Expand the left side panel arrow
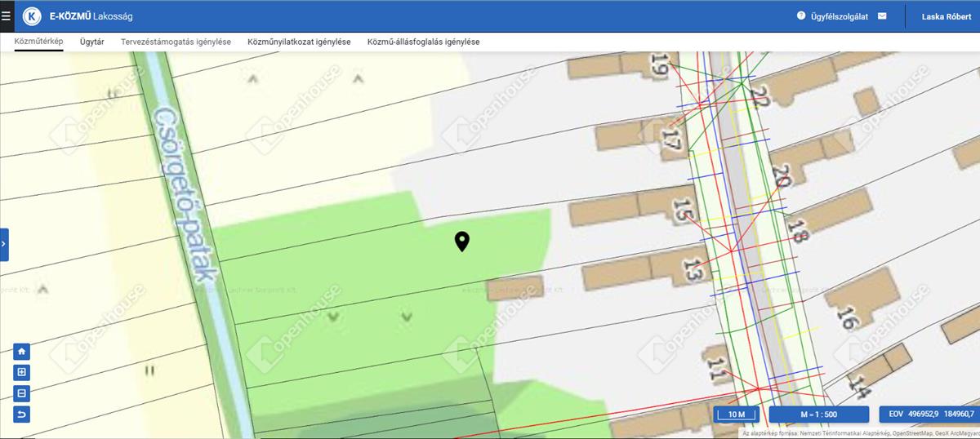 coord(4,244)
